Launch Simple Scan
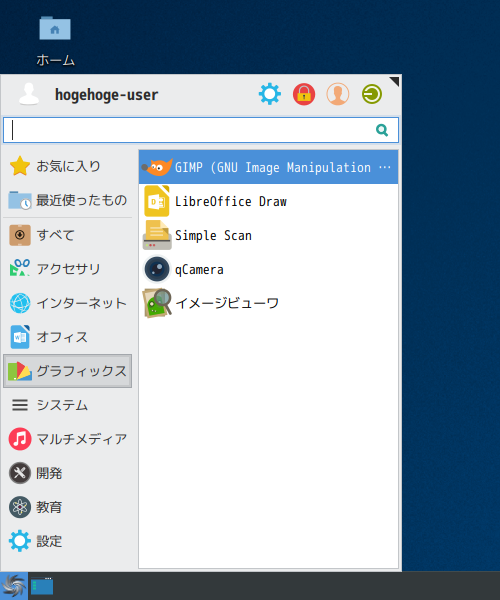 pos(268,235)
